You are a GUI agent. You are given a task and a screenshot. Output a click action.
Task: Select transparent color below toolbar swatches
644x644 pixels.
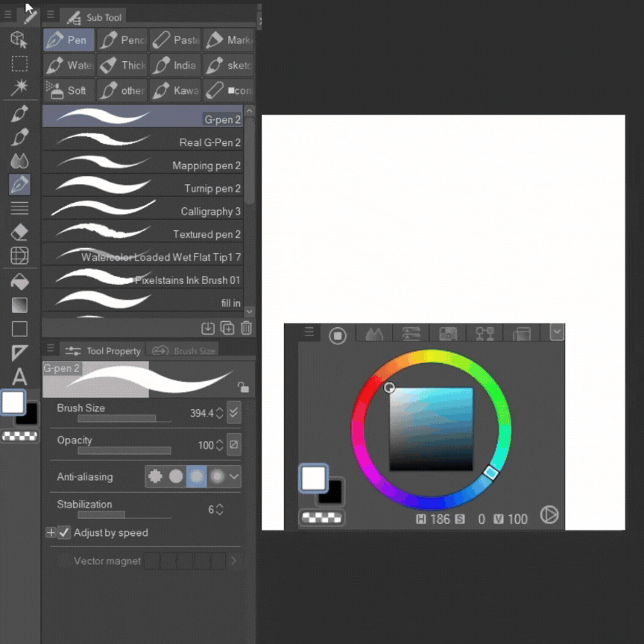coord(19,436)
